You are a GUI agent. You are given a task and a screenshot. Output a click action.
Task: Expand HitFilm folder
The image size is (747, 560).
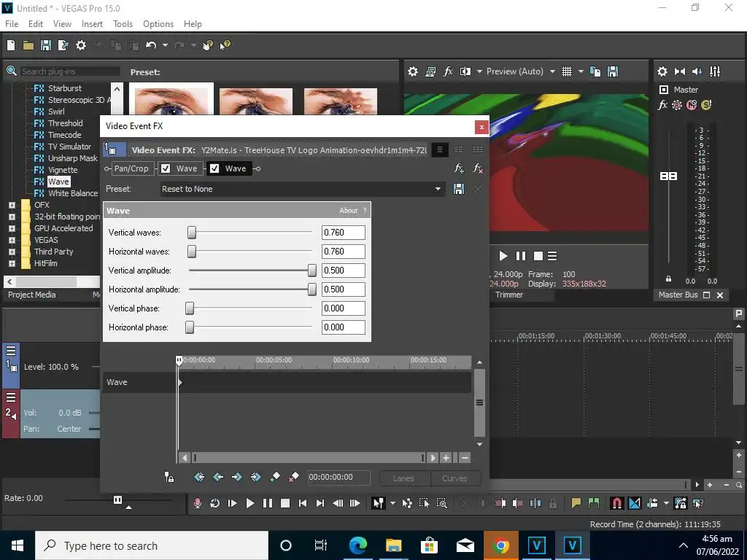[x=12, y=263]
